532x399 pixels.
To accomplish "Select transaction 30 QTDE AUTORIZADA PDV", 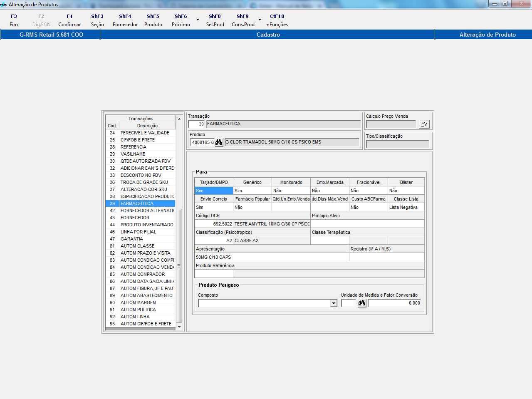I will [x=140, y=161].
